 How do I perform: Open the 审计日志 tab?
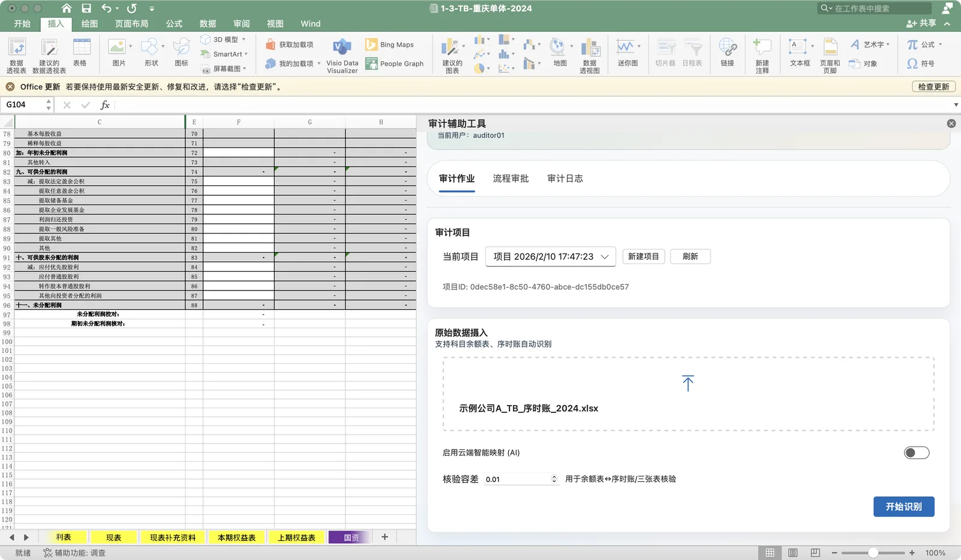565,178
